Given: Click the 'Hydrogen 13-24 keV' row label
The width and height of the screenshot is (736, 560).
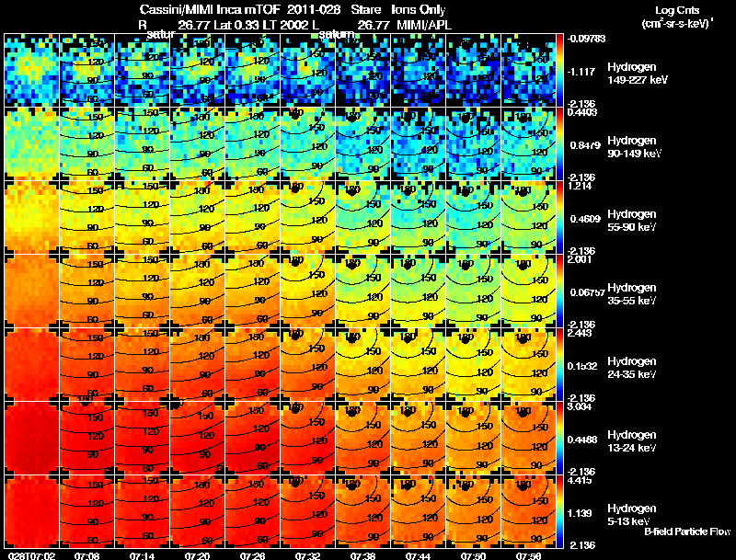Looking at the screenshot, I should click(x=632, y=441).
